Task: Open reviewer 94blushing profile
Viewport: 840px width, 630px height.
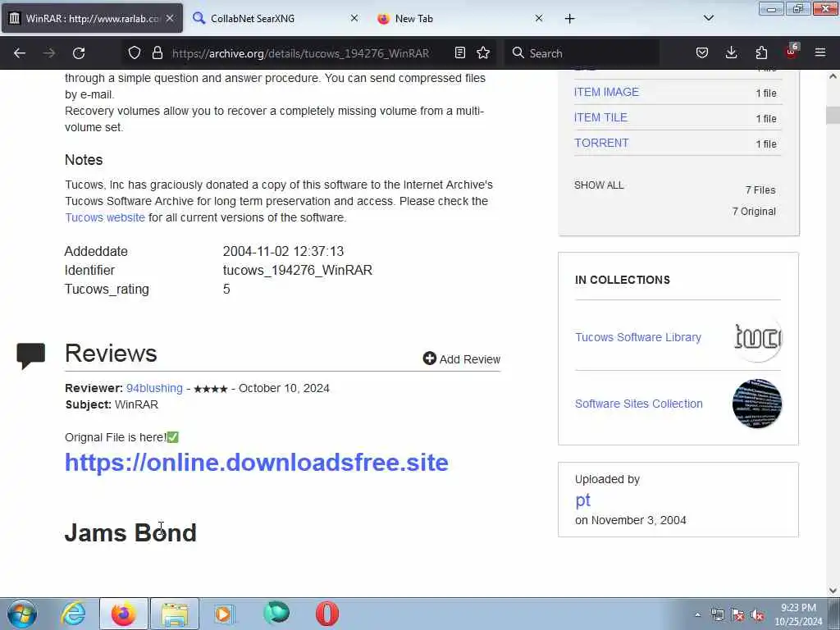Action: (154, 388)
